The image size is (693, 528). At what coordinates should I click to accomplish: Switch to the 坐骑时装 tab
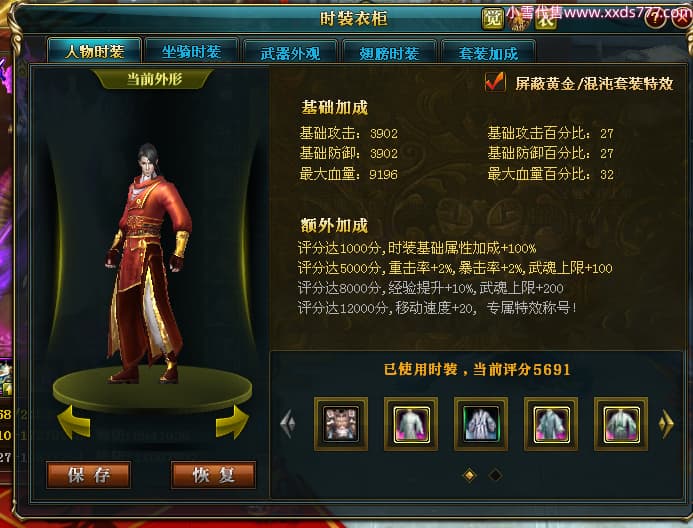point(191,52)
